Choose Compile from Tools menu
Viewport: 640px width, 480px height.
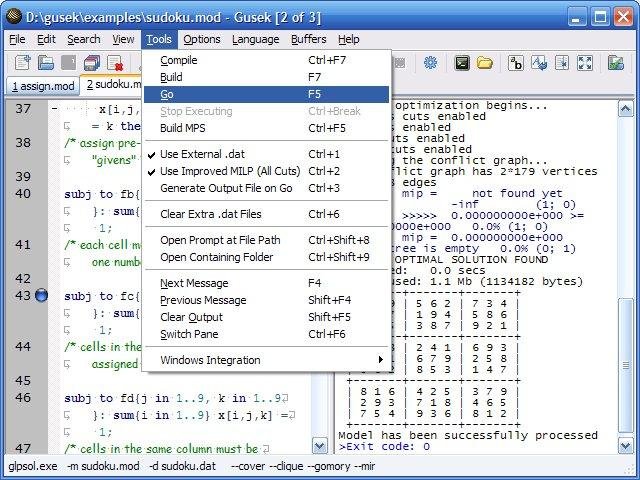pos(266,60)
